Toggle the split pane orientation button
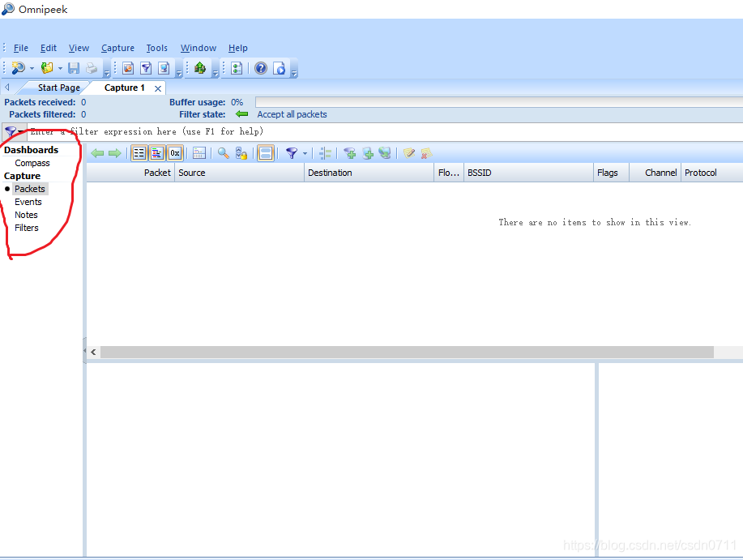Screen dimensions: 743x560 tap(266, 153)
